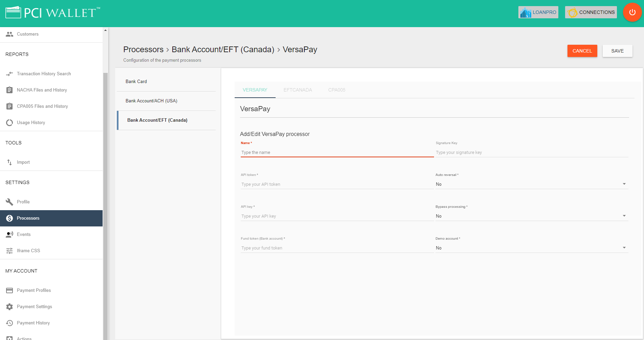This screenshot has height=340, width=644.
Task: Switch to the EFTCANADA tab
Action: coord(298,90)
